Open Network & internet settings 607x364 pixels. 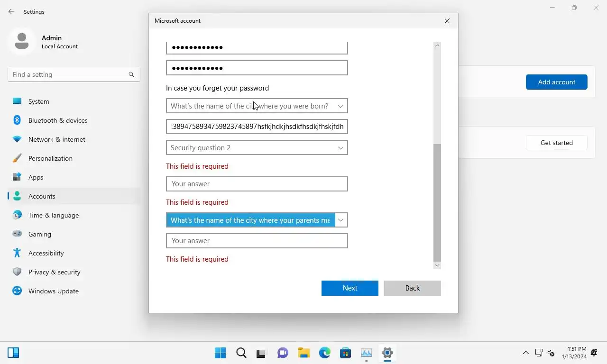tap(74, 139)
